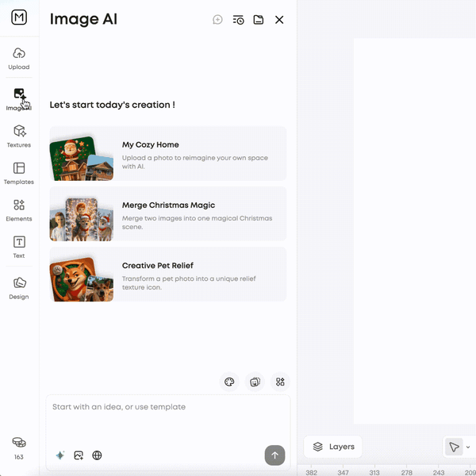Screen dimensions: 476x476
Task: Click the Santa house thumbnail image
Action: point(82,159)
